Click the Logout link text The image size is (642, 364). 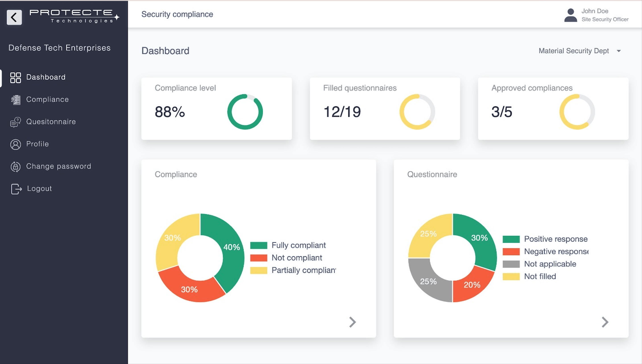tap(39, 188)
